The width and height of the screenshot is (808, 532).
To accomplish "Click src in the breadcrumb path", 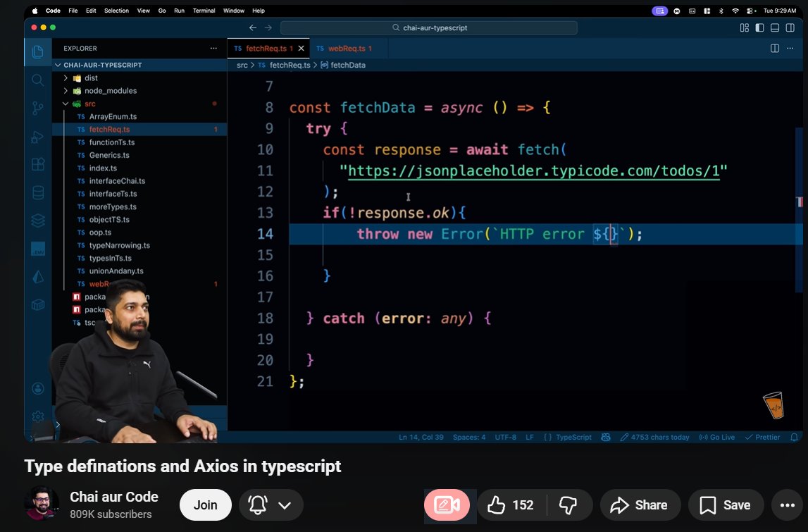I will click(x=242, y=65).
